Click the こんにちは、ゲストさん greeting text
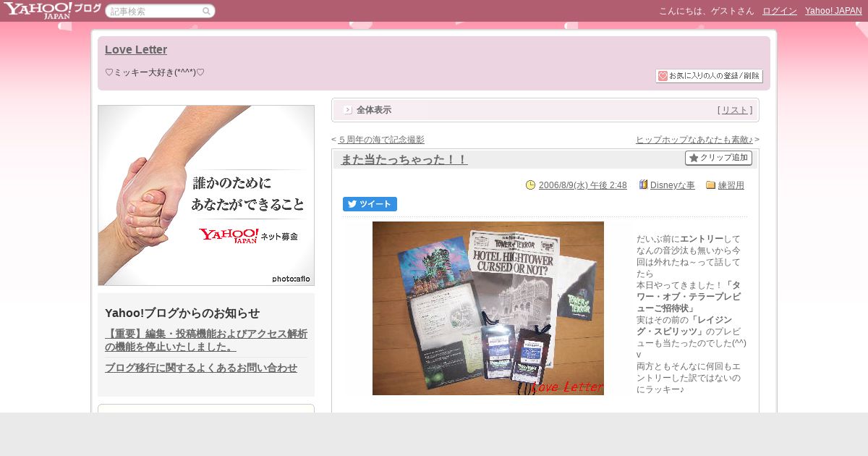Viewport: 868px width, 456px height. coord(706,11)
